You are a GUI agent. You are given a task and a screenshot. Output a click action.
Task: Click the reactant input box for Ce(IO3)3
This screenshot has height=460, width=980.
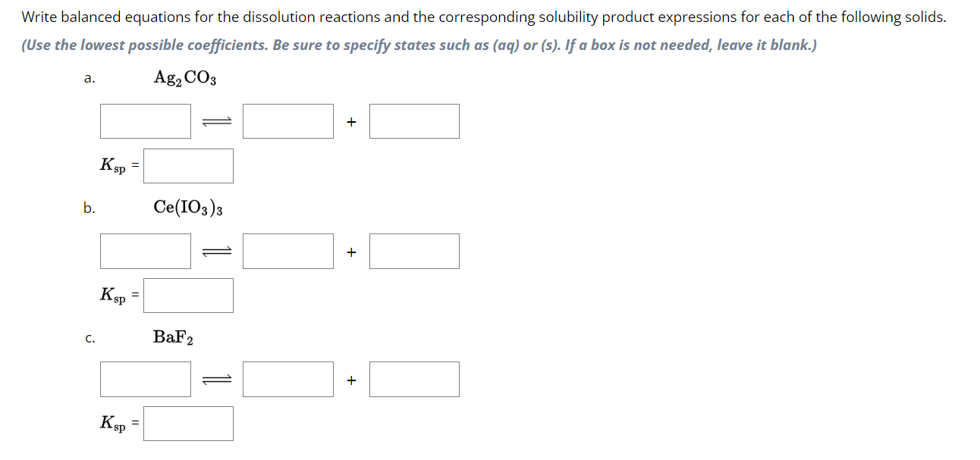point(144,250)
